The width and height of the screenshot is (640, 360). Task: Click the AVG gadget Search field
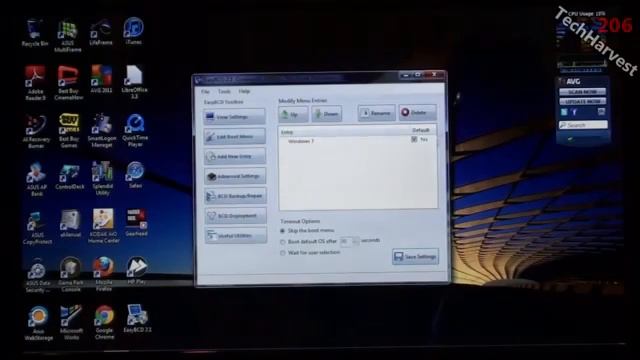(583, 125)
